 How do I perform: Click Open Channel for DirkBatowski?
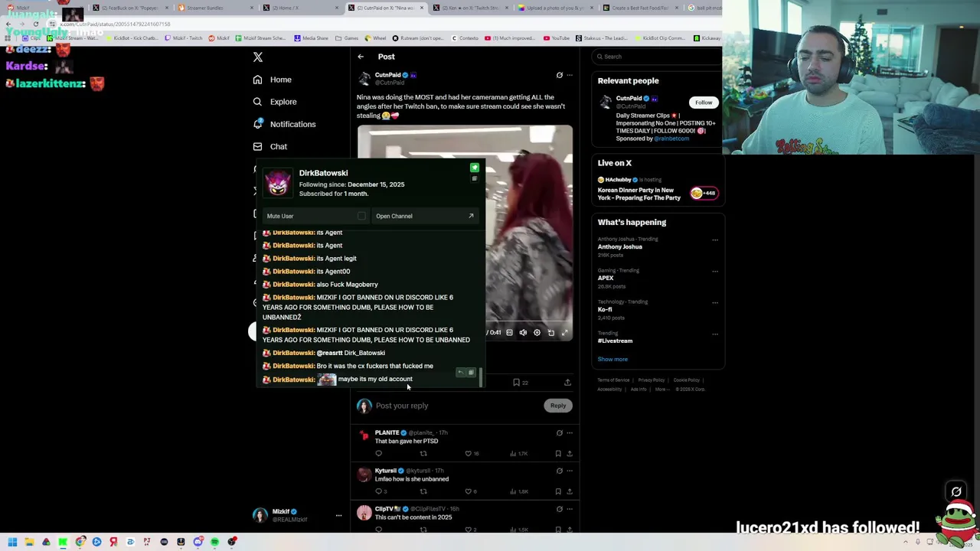click(x=425, y=216)
